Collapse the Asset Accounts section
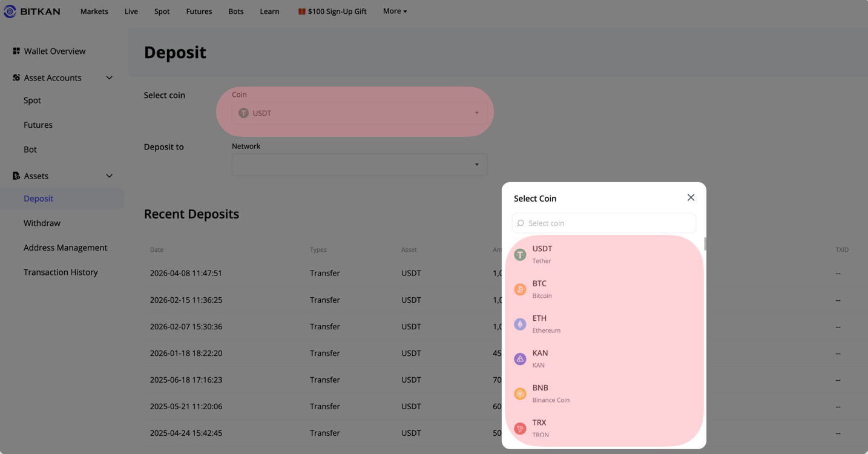Screen dimensions: 868x454 point(109,77)
